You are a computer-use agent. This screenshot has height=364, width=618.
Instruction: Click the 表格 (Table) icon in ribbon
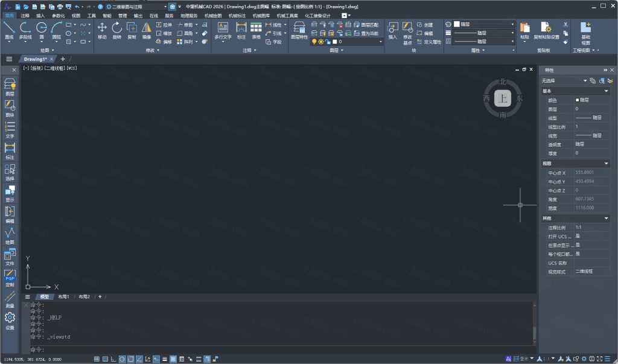point(256,29)
